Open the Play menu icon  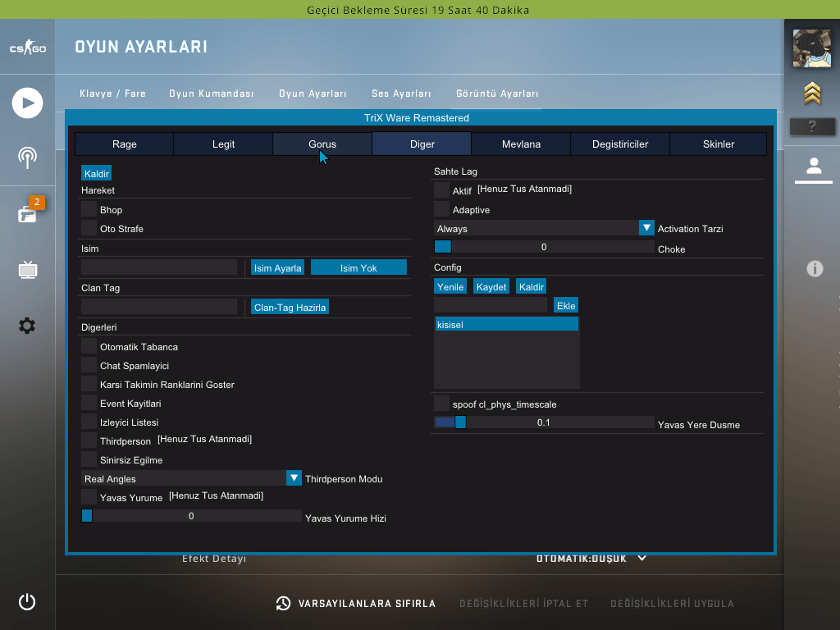(x=27, y=103)
